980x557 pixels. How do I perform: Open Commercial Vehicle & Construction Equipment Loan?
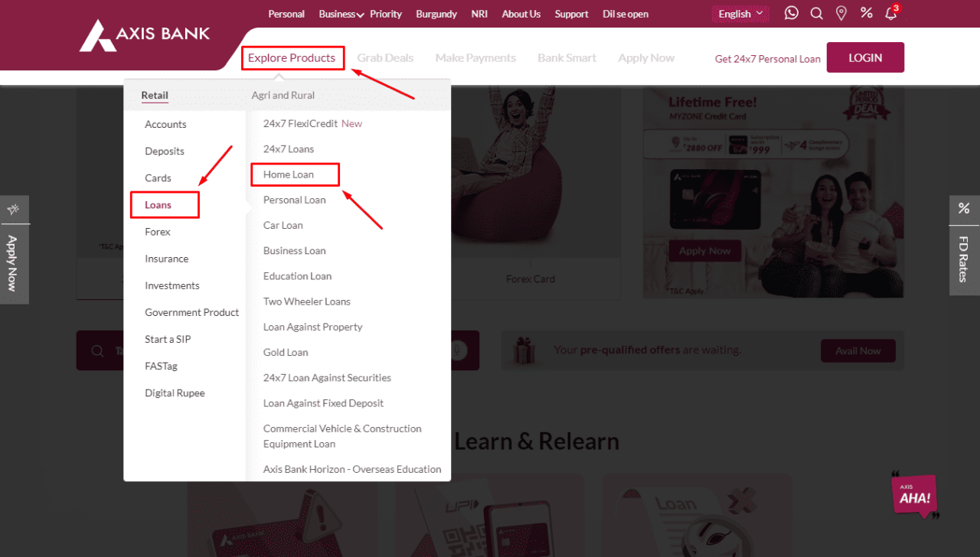click(x=342, y=436)
